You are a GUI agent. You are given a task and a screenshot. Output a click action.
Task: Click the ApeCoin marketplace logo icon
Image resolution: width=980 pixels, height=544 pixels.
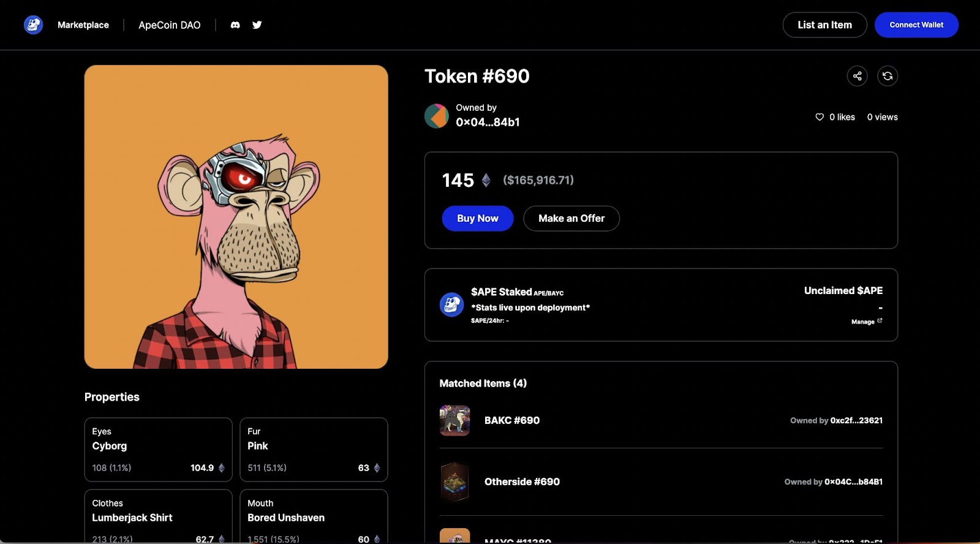click(x=33, y=25)
